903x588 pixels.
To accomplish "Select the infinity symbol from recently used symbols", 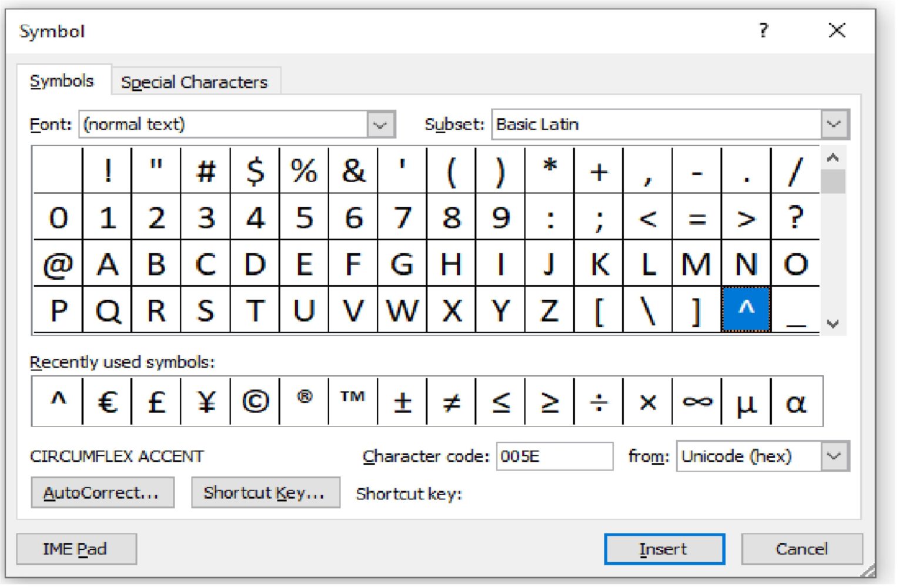I will pyautogui.click(x=697, y=402).
